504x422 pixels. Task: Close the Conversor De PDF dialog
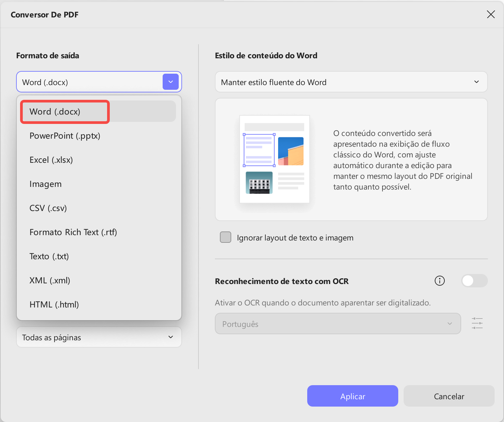(491, 14)
